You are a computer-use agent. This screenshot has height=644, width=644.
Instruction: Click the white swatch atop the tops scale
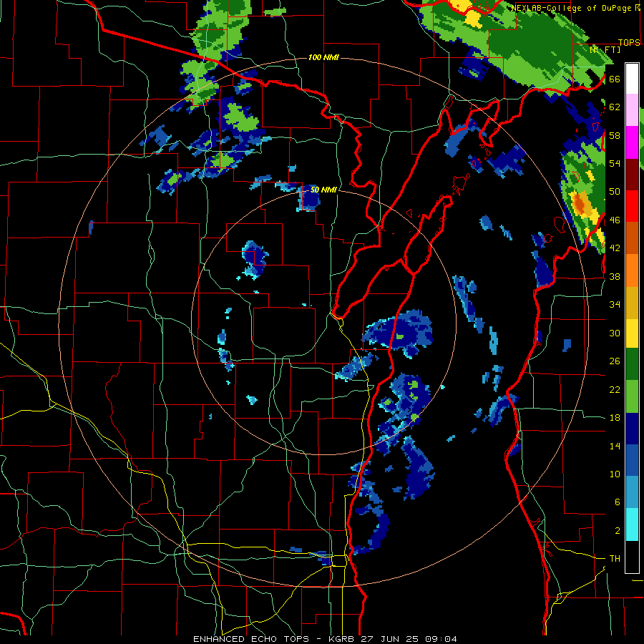click(632, 79)
